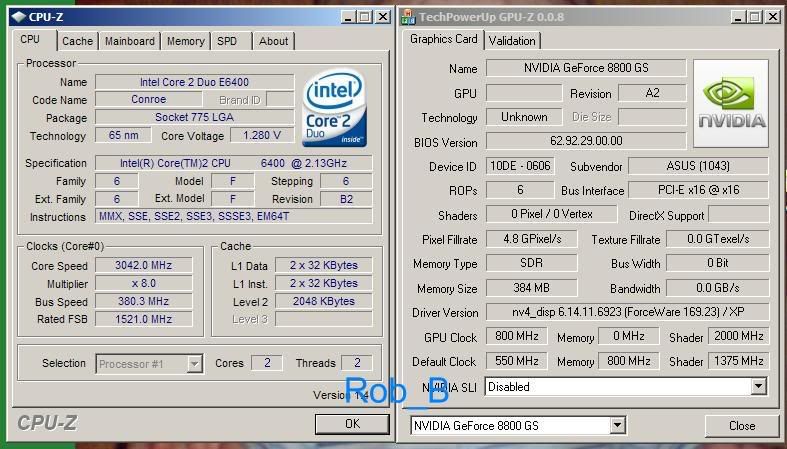Click the GPU-Z title bar app icon
Screen dimensions: 787x449
click(x=408, y=16)
